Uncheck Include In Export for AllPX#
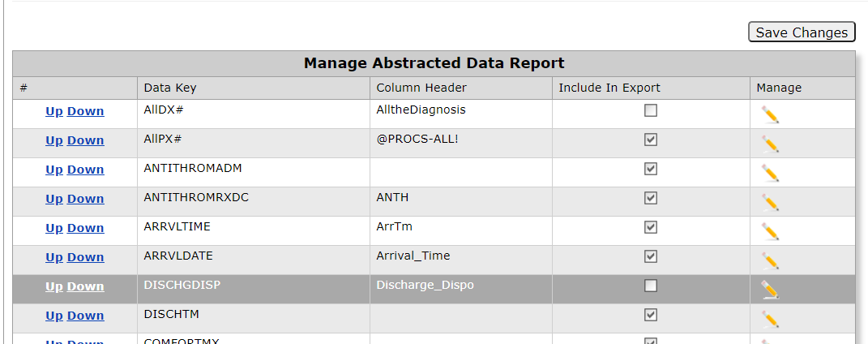The width and height of the screenshot is (868, 344). (651, 140)
